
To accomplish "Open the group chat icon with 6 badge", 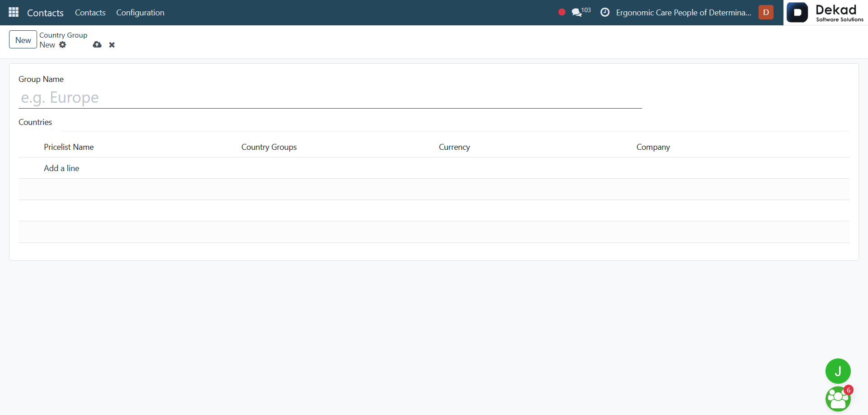I will click(838, 399).
